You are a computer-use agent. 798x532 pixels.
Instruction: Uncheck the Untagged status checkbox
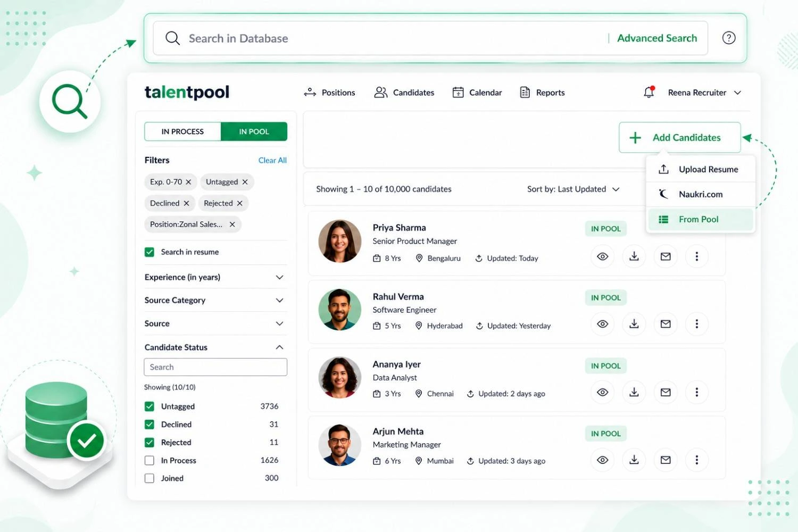(149, 406)
